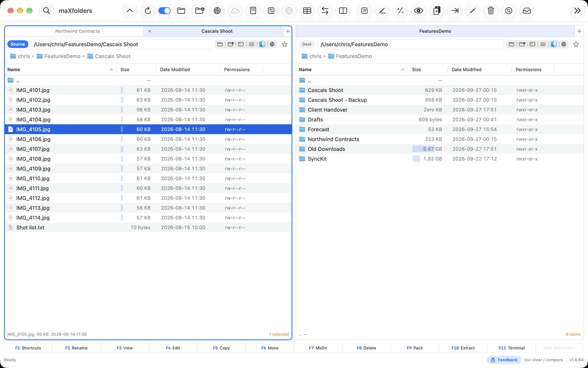Screen dimensions: 588x368
Task: Open the Feedback button in status bar
Action: pyautogui.click(x=504, y=360)
